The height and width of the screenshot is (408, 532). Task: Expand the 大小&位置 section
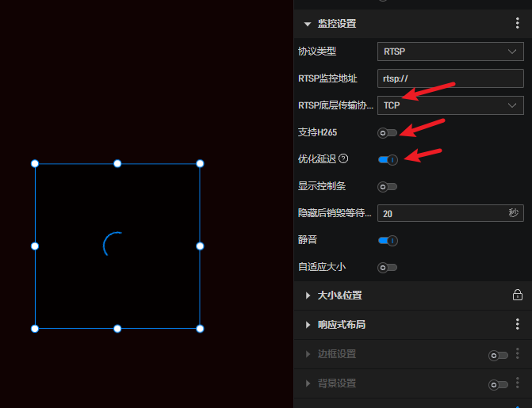pyautogui.click(x=308, y=296)
